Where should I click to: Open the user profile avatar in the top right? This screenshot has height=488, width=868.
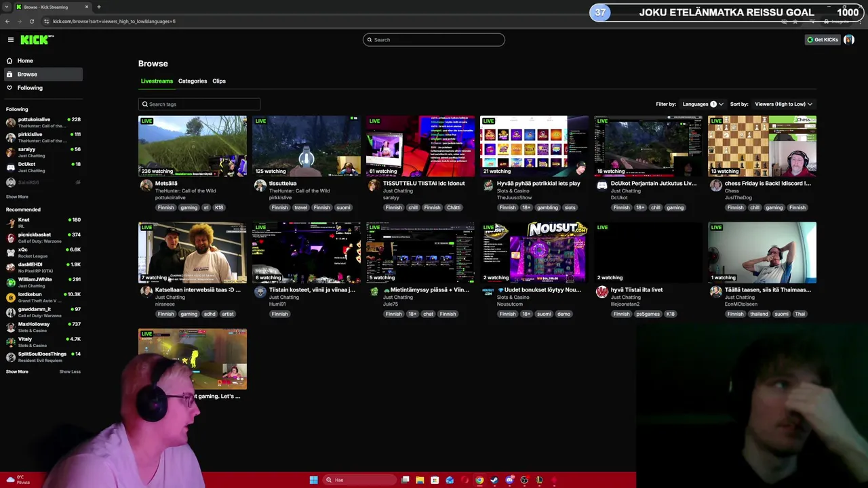click(x=848, y=39)
